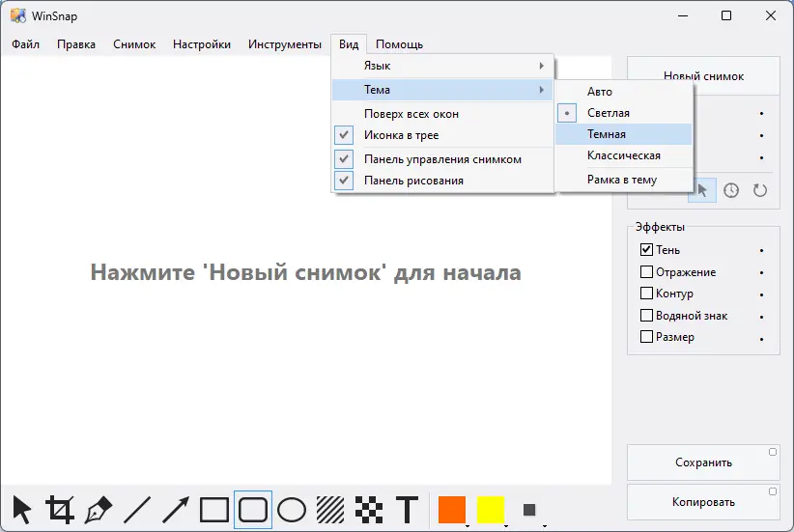Open Отражение effect options dot

761,272
